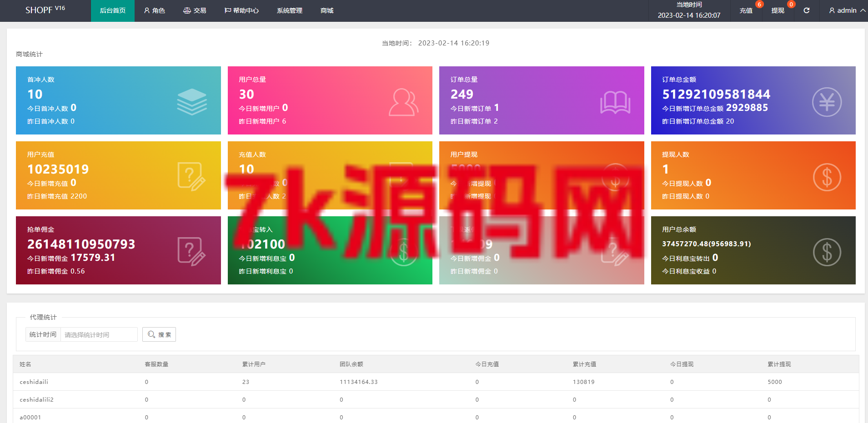
Task: Open the 系统管理 menu
Action: pyautogui.click(x=290, y=10)
